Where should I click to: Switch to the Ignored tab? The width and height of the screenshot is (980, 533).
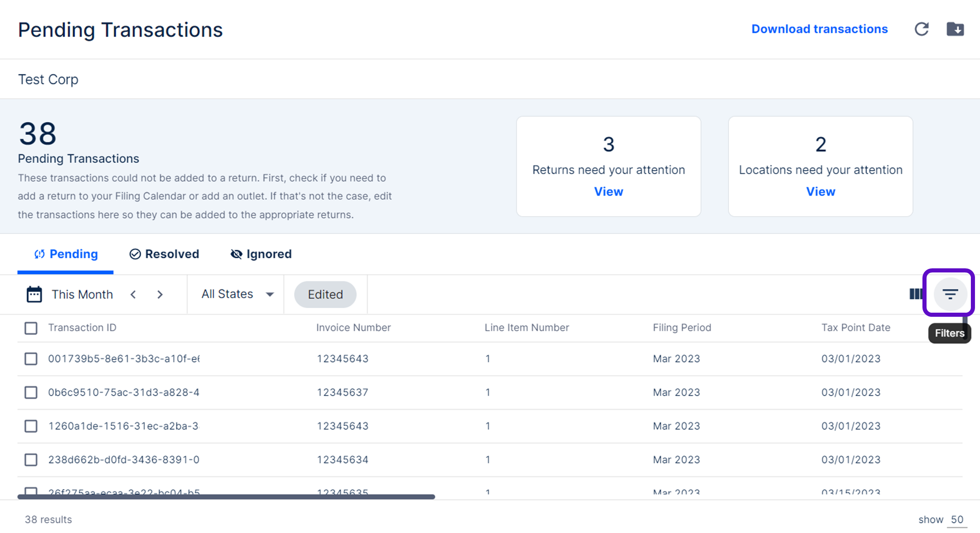(261, 254)
